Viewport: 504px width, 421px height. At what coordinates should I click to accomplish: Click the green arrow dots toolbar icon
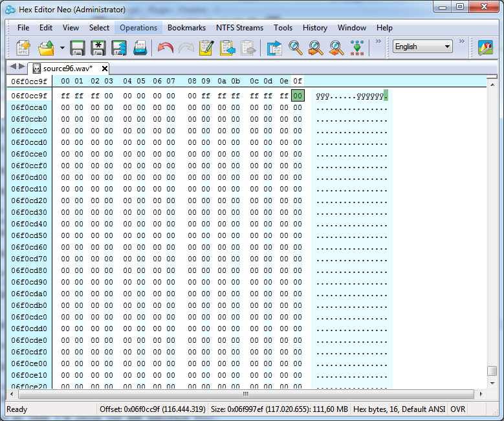point(357,48)
